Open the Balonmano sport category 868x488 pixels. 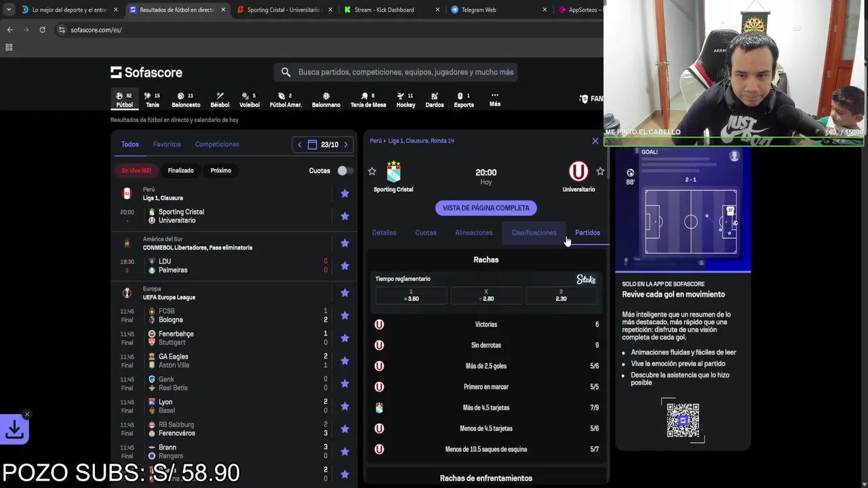[x=326, y=100]
